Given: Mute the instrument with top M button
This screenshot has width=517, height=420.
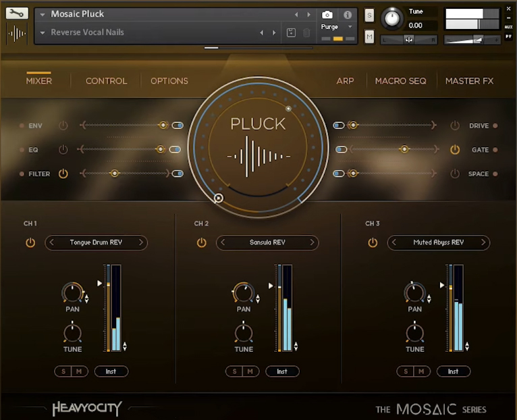Looking at the screenshot, I should click(x=369, y=36).
